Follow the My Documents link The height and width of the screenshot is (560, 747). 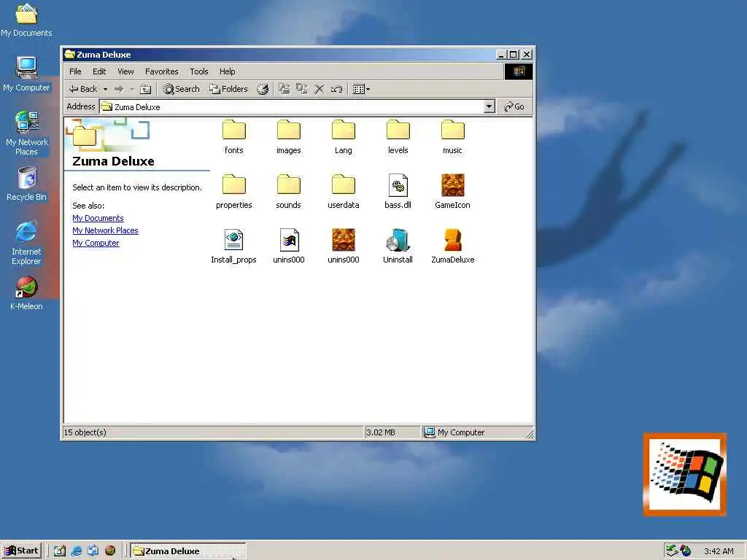[98, 218]
